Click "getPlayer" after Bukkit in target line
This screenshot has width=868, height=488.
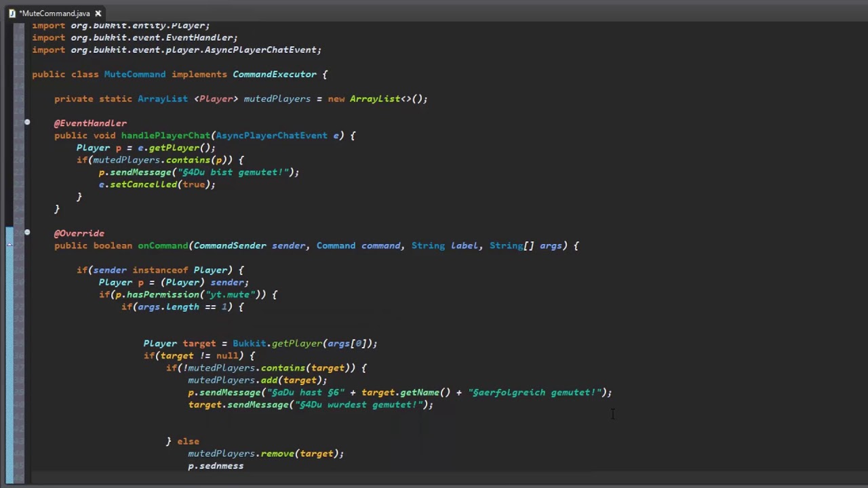[x=297, y=344]
